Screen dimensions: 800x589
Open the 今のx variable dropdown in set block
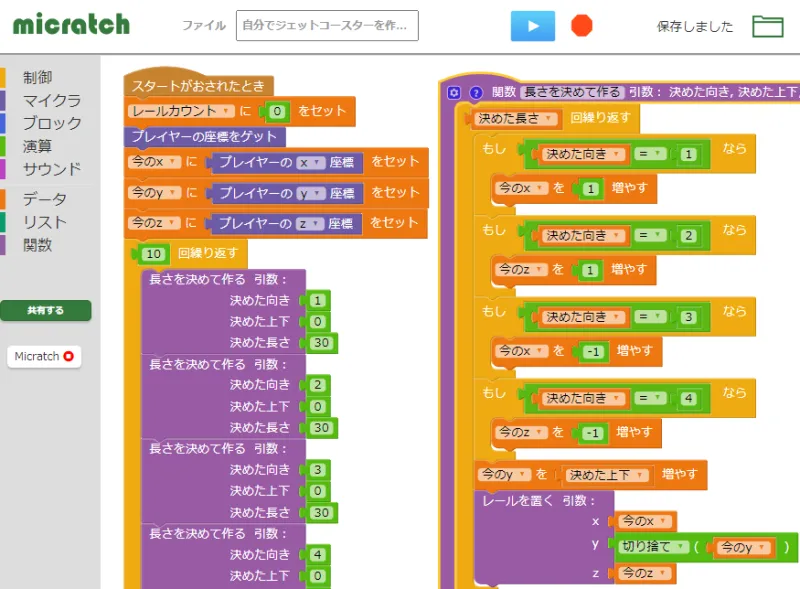[x=155, y=162]
